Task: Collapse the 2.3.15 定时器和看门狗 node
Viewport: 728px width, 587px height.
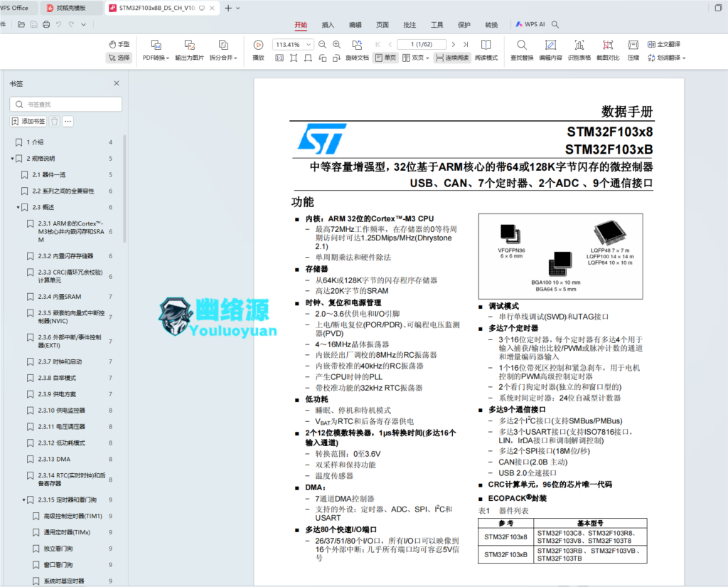Action: click(x=24, y=500)
